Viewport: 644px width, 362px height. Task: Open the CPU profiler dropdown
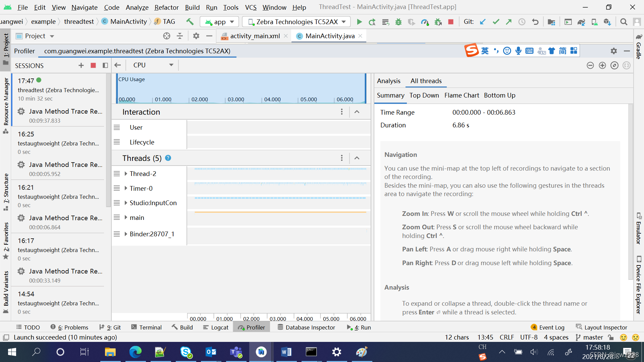pos(171,65)
